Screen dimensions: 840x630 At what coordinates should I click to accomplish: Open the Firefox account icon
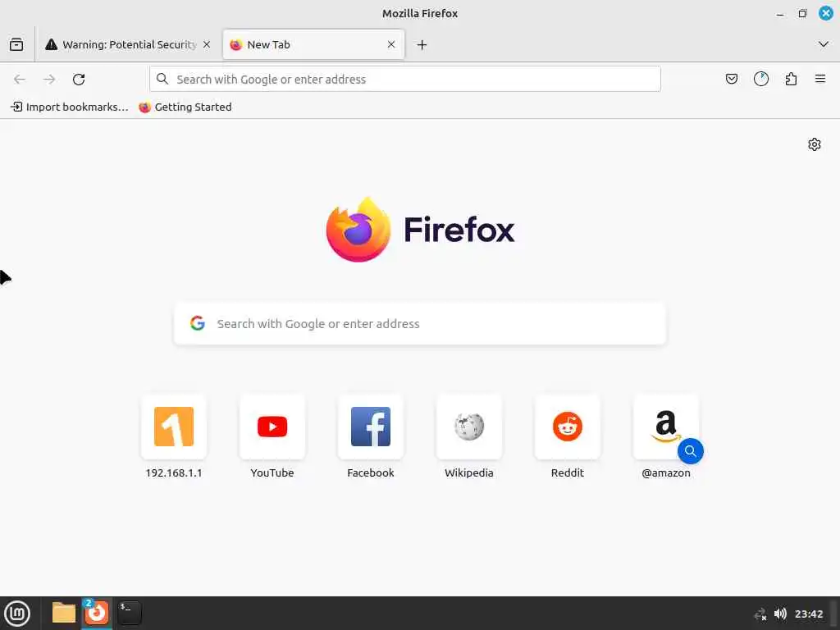(760, 80)
